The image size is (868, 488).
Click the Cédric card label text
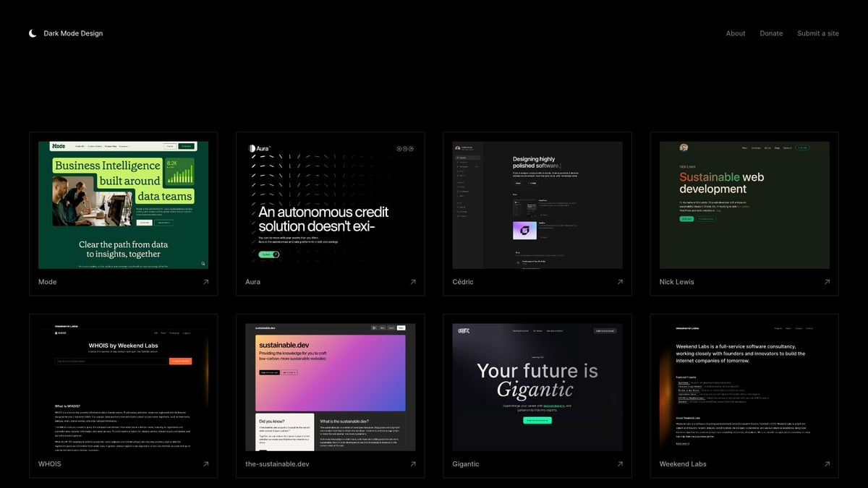[x=462, y=282]
